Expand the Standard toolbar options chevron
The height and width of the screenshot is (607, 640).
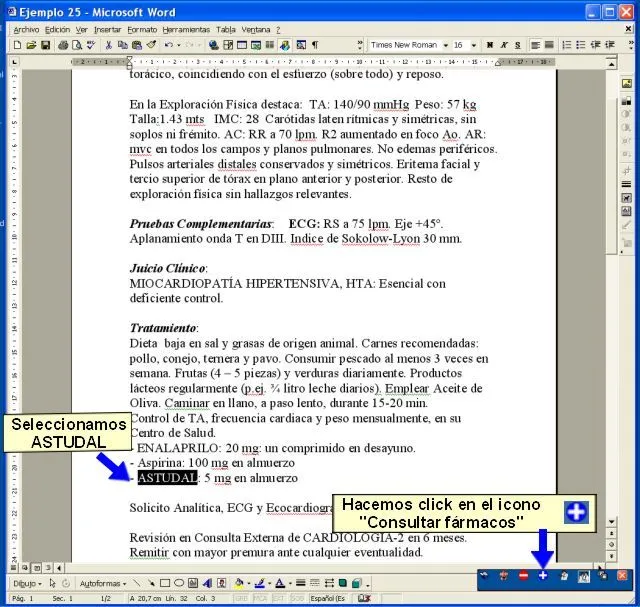(x=360, y=45)
